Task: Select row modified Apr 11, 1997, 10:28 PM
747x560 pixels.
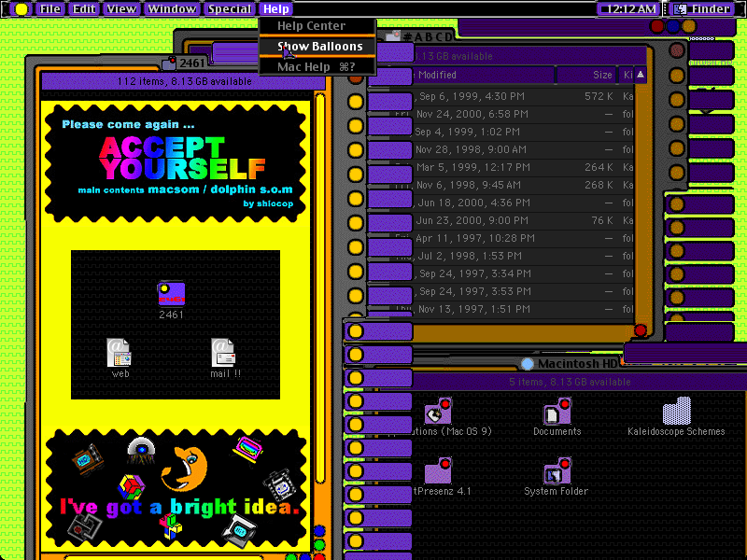Action: [524, 238]
